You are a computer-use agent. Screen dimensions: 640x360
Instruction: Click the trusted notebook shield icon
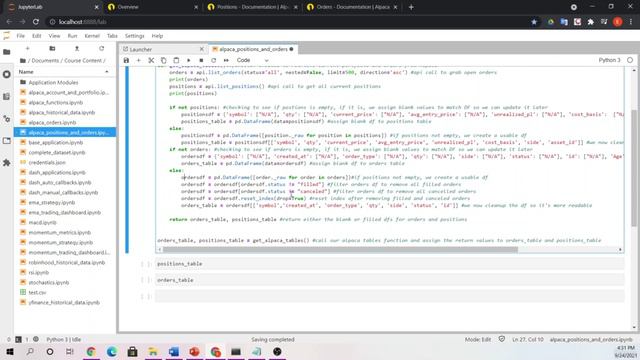coord(502,339)
